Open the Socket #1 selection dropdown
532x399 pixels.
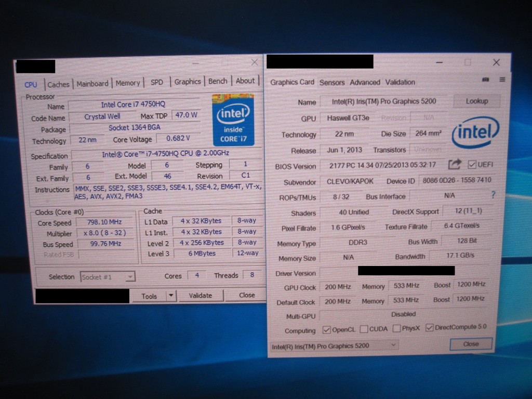pyautogui.click(x=108, y=277)
